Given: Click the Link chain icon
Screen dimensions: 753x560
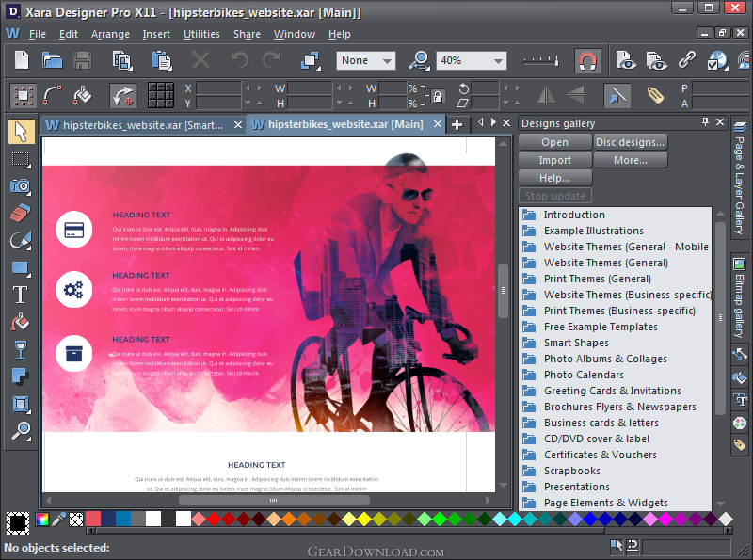Looking at the screenshot, I should [687, 60].
